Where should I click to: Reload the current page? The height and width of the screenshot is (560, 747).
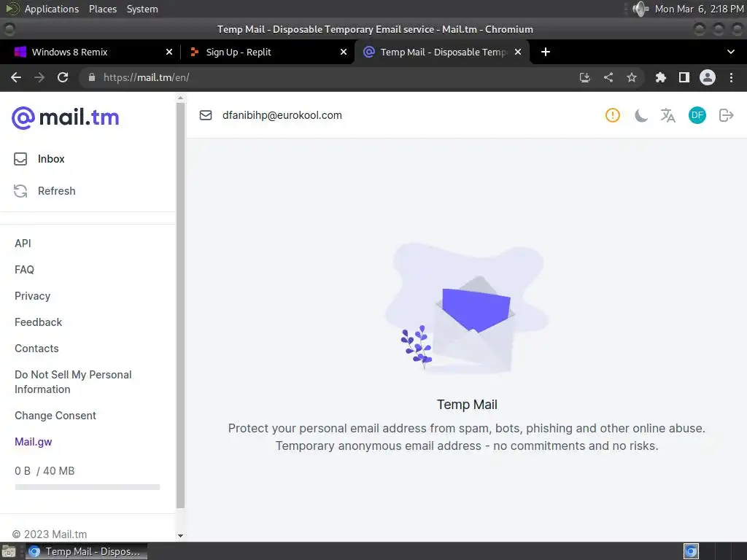pyautogui.click(x=63, y=77)
